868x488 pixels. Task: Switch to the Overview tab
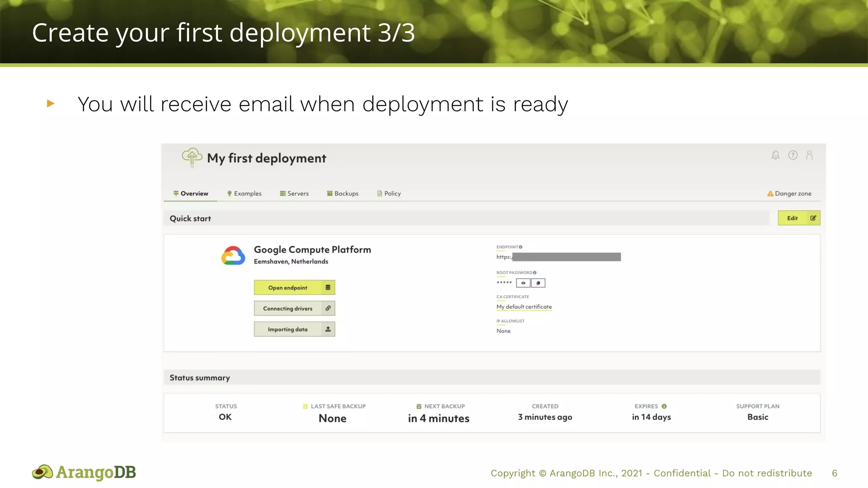pos(191,194)
